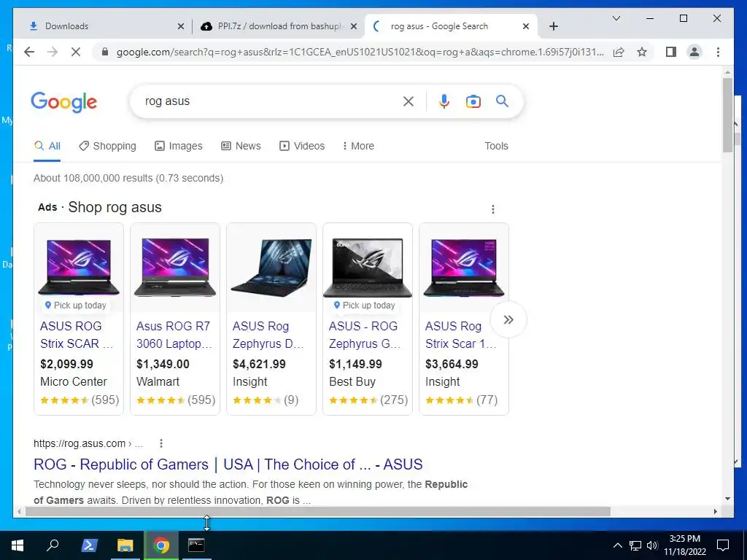
Task: Stop loading the page
Action: 76,52
